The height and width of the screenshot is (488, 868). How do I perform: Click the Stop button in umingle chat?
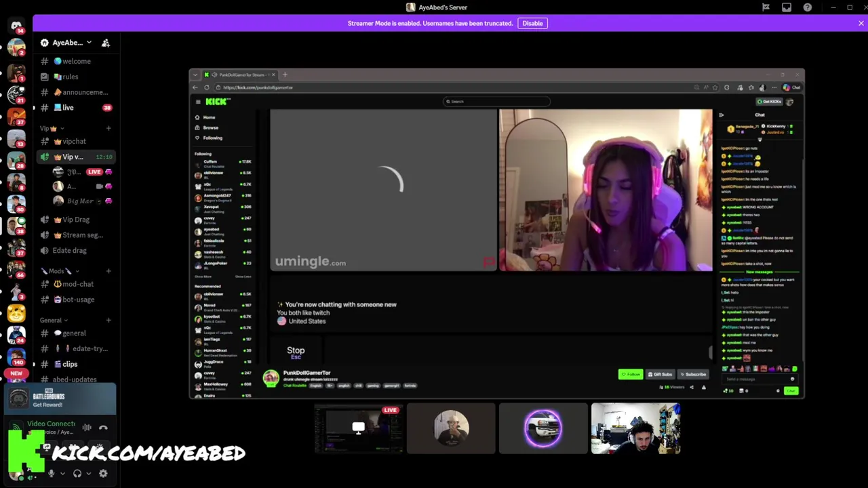pos(296,352)
